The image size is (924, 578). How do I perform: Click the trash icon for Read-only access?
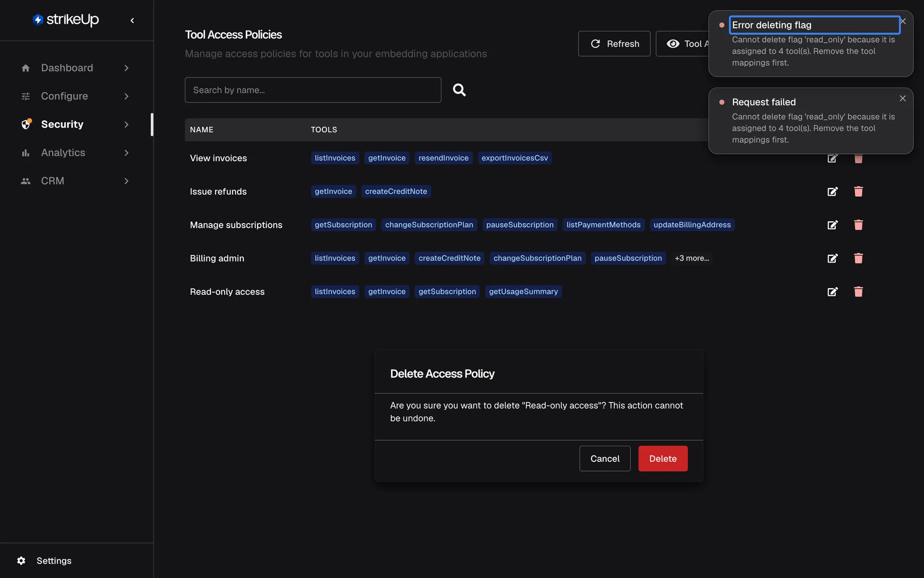tap(858, 292)
